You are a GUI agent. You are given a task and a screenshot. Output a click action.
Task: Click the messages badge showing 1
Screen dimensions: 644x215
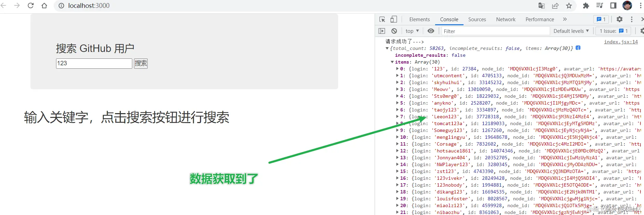pyautogui.click(x=601, y=19)
